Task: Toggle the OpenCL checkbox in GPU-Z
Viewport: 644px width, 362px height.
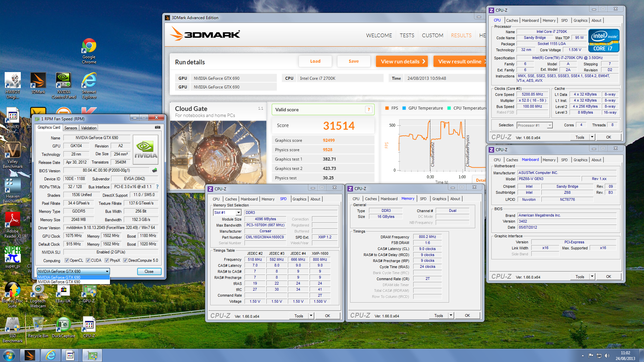Action: pos(67,260)
